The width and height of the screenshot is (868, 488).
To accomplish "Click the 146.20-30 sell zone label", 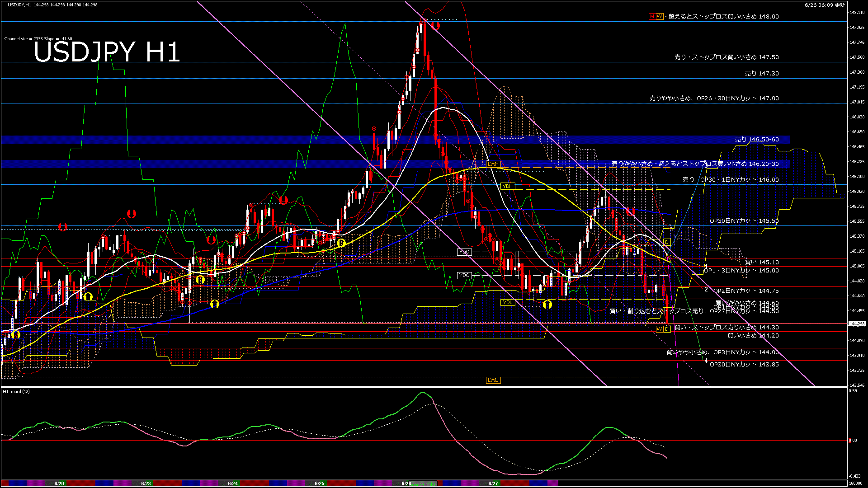I will tap(695, 164).
